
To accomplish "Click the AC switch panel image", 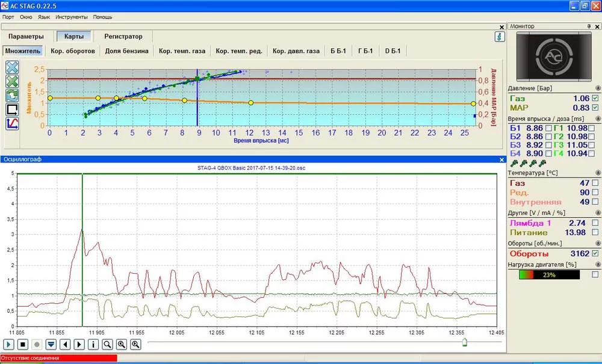I will (x=554, y=57).
